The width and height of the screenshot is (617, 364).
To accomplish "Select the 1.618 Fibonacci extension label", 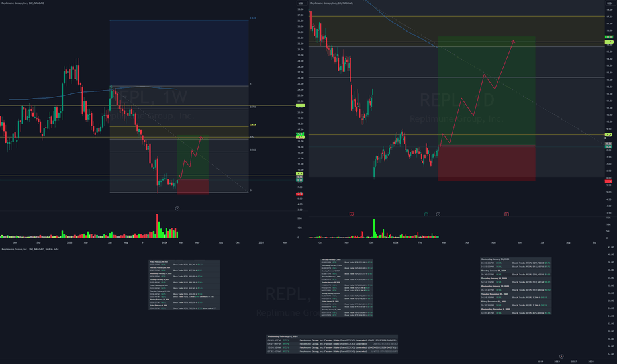I will (253, 18).
